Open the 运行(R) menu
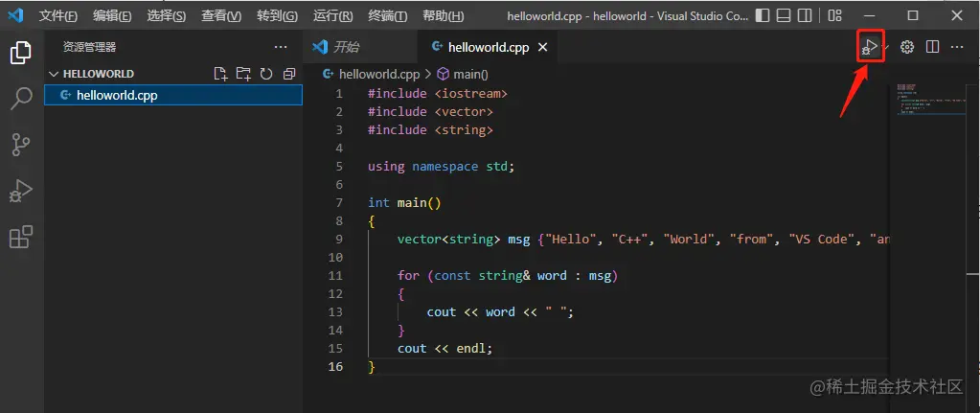 click(x=332, y=16)
